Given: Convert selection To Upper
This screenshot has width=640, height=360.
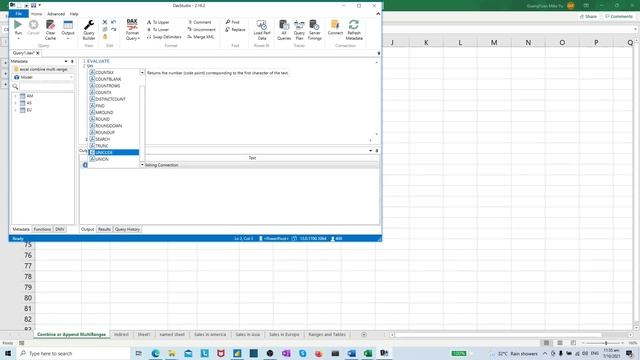Looking at the screenshot, I should pos(158,22).
